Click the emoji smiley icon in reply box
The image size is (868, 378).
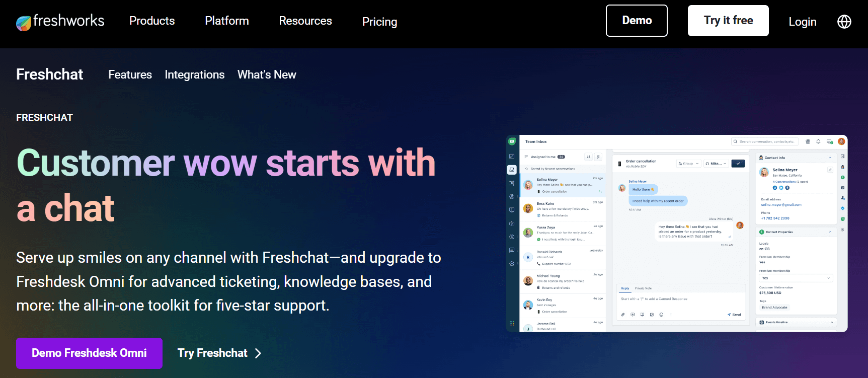(x=661, y=315)
